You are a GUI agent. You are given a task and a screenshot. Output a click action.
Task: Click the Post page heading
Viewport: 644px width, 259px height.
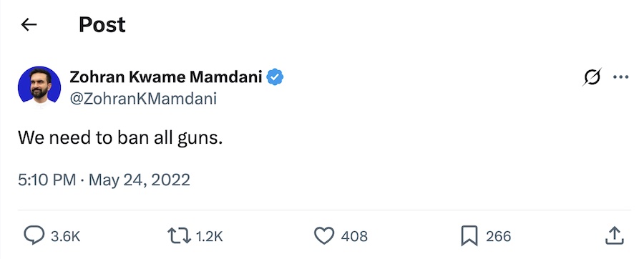102,24
